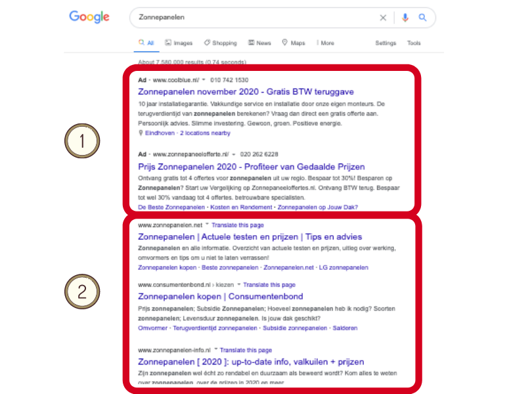The height and width of the screenshot is (394, 532).
Task: Open the Prijs Zonnepanelen 2020 ad link
Action: (x=252, y=167)
